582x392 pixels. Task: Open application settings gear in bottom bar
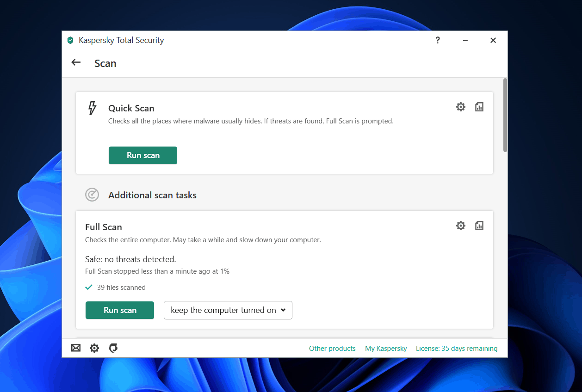94,348
